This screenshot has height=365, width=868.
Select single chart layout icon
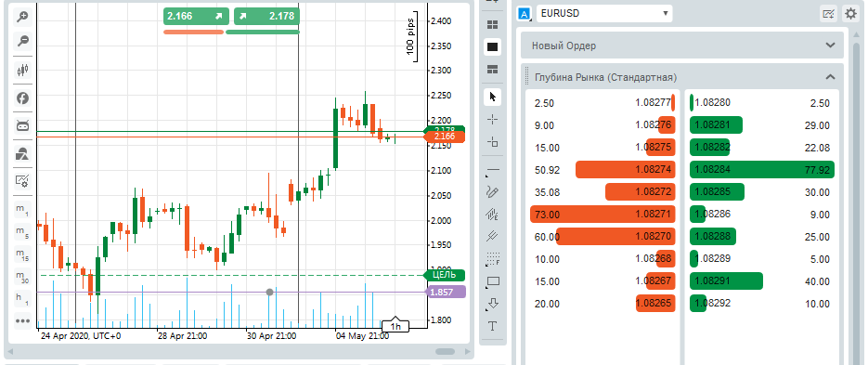click(x=492, y=47)
